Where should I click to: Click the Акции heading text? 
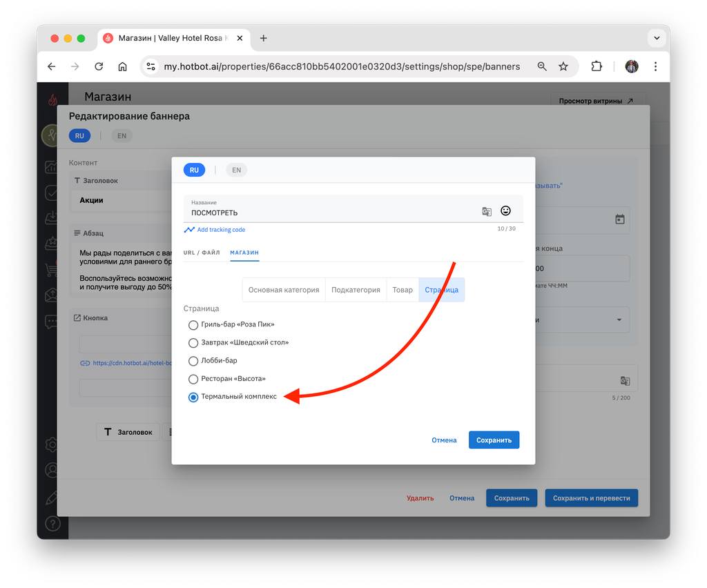click(92, 201)
